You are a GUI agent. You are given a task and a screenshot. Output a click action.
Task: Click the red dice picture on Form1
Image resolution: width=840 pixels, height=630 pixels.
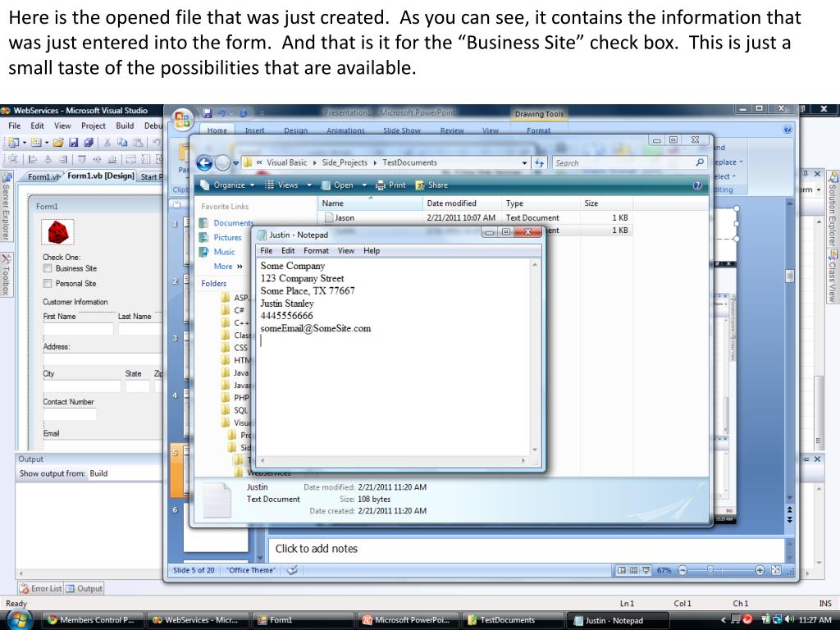coord(58,232)
